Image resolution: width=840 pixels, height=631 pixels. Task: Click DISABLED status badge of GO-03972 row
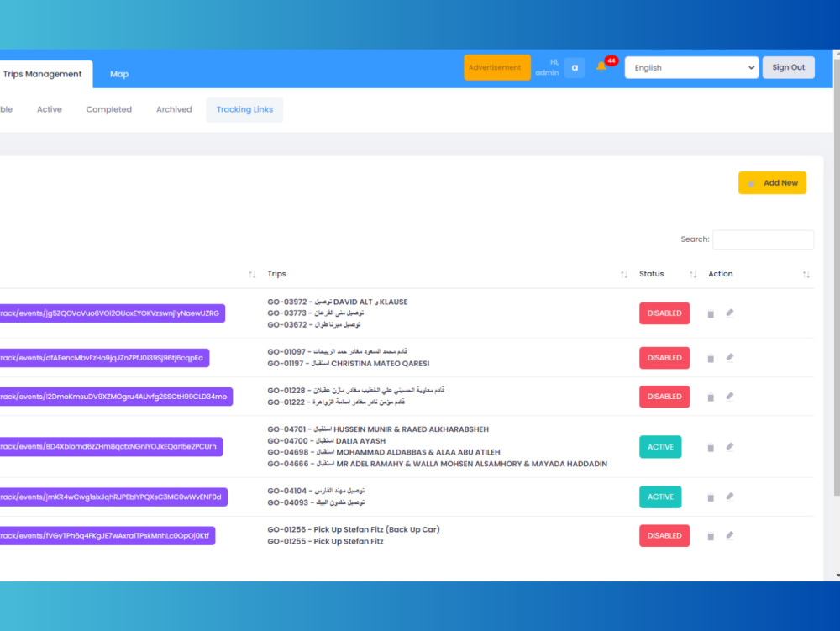[664, 313]
